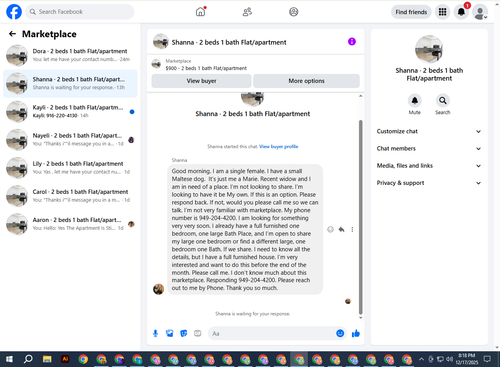
Task: Click the View buyer button
Action: 201,81
